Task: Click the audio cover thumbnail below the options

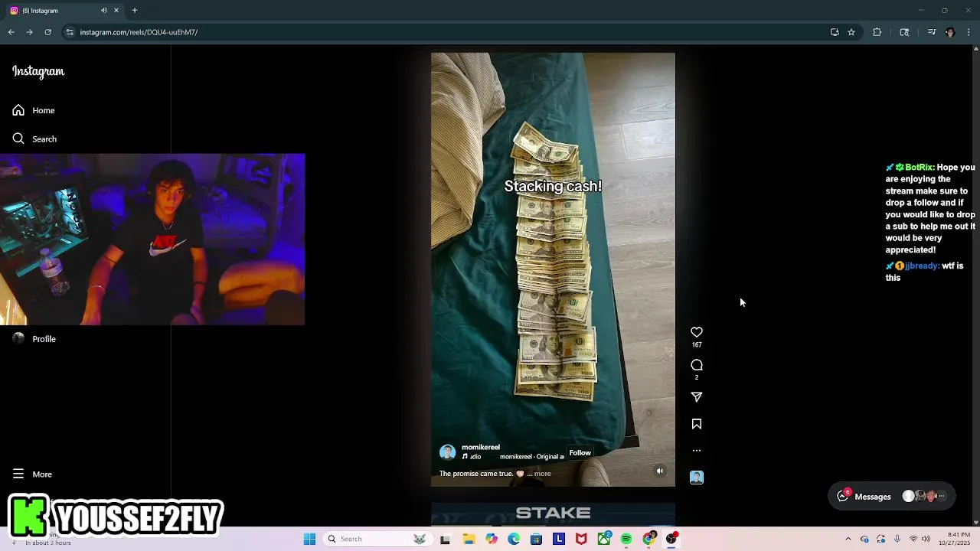Action: click(x=697, y=478)
